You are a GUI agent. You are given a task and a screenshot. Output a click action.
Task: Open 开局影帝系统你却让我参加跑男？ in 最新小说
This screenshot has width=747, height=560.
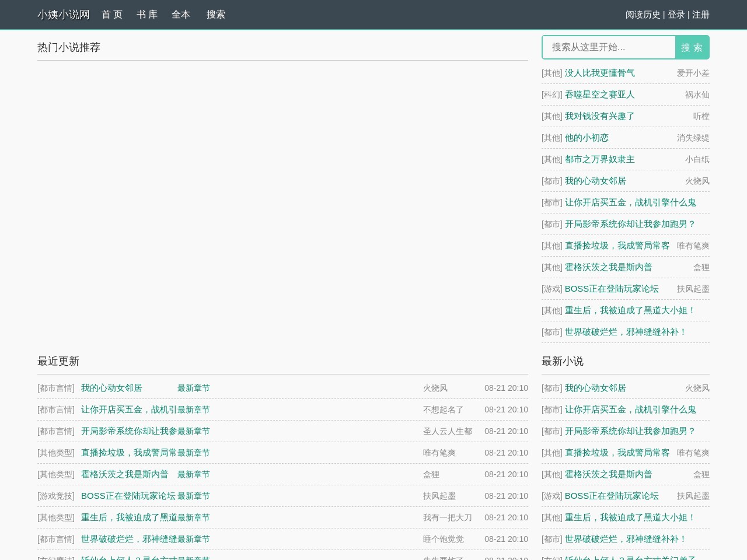tap(630, 431)
